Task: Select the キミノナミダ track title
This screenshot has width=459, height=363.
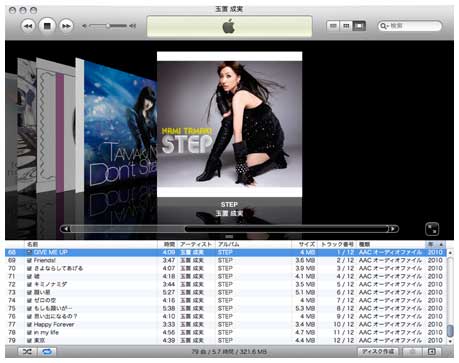Action: (50, 284)
